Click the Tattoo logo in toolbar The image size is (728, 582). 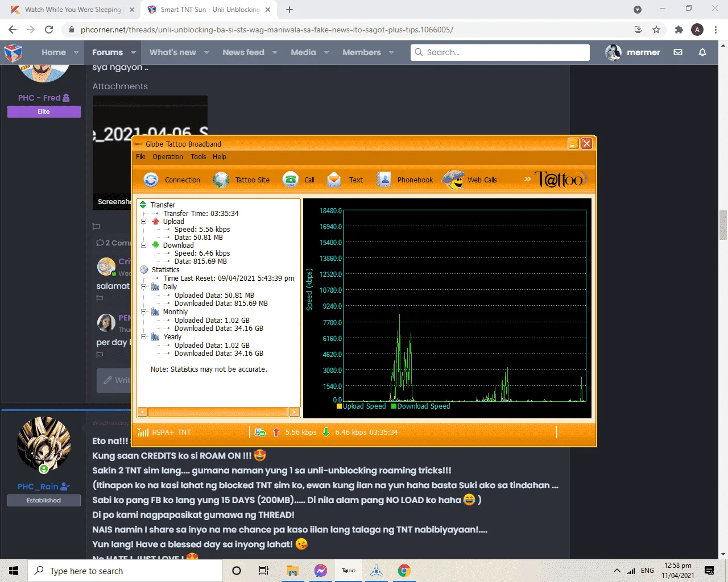pos(560,179)
